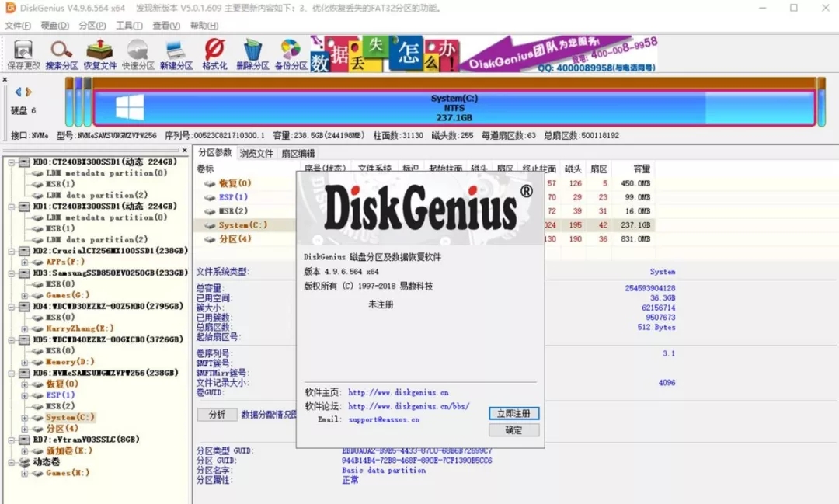Viewport: 839px width, 504px height.
Task: Switch to the 分区参数 tab
Action: [214, 152]
